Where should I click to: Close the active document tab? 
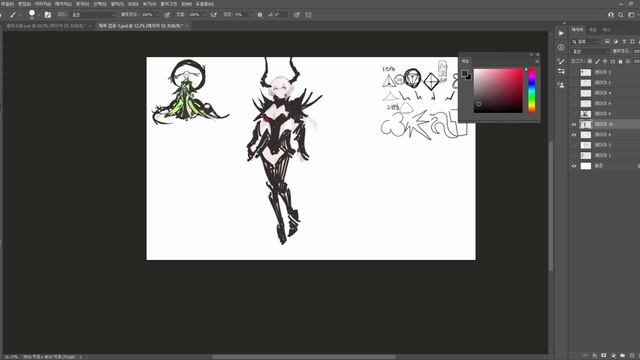point(187,26)
